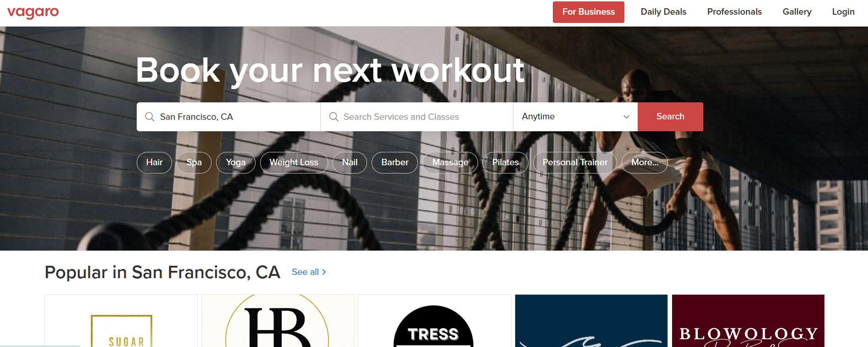This screenshot has width=868, height=347.
Task: Click the See all chevron arrow
Action: (x=324, y=272)
